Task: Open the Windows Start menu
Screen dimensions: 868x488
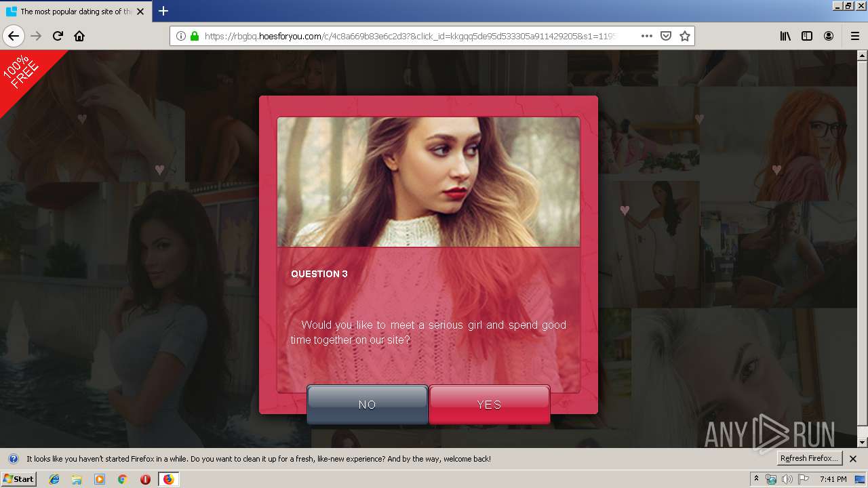Action: coord(18,479)
